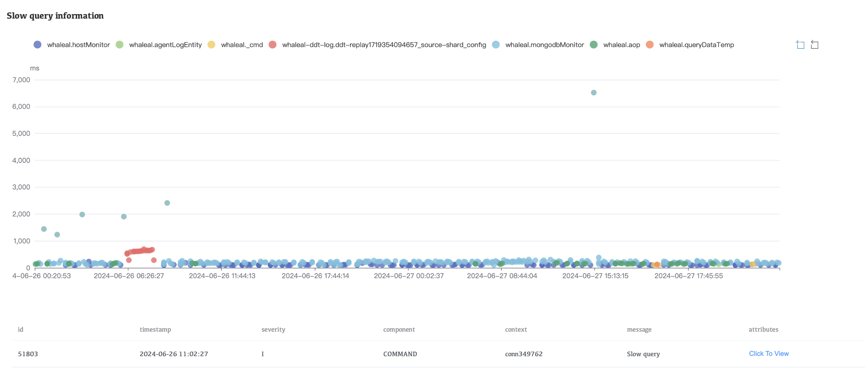Screen dimensions: 868x372
Task: Hide the whaleal.aop legend series
Action: (615, 45)
